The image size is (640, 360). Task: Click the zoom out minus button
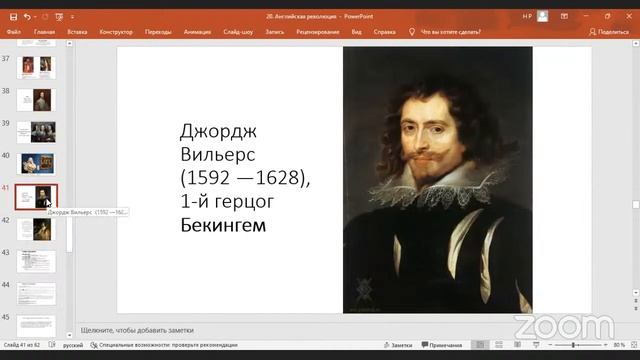pyautogui.click(x=550, y=345)
